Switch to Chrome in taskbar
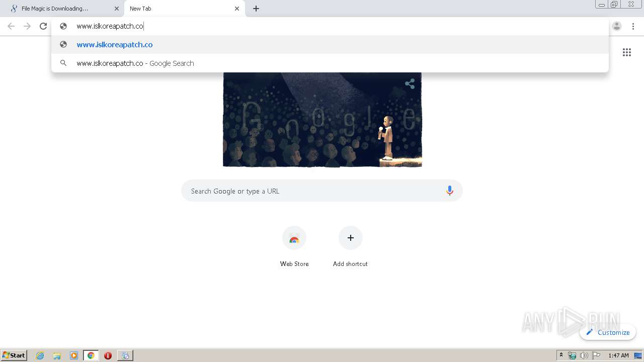 pyautogui.click(x=91, y=355)
